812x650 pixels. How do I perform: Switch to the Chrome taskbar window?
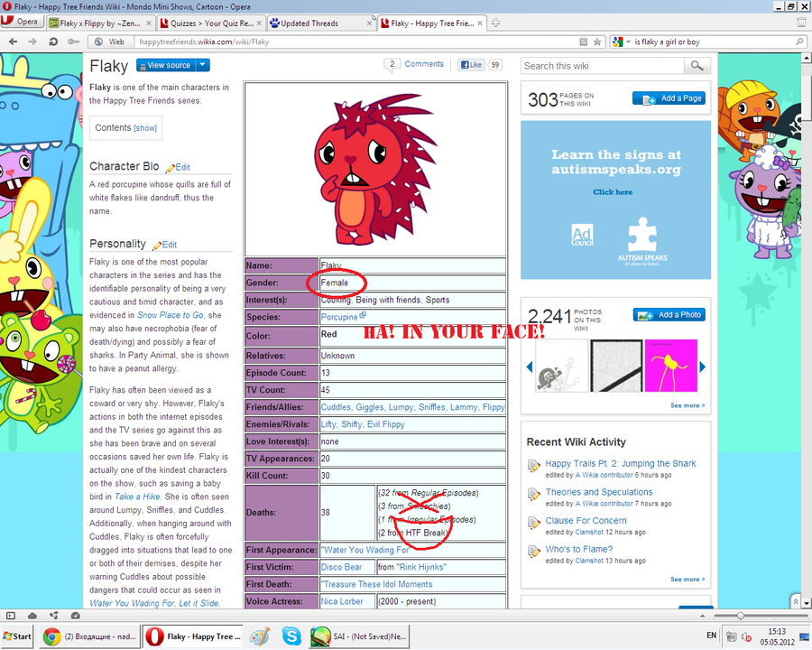pos(89,636)
